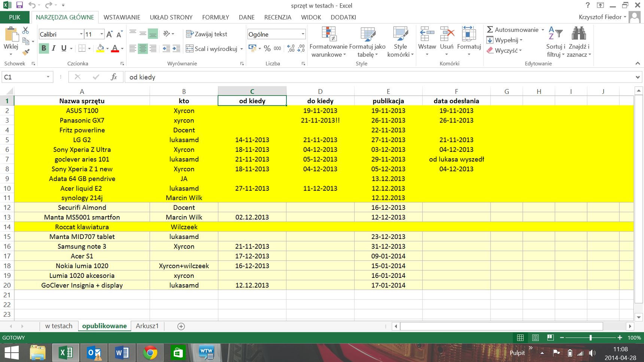This screenshot has width=644, height=362.
Task: Toggle Italic formatting
Action: tap(54, 48)
